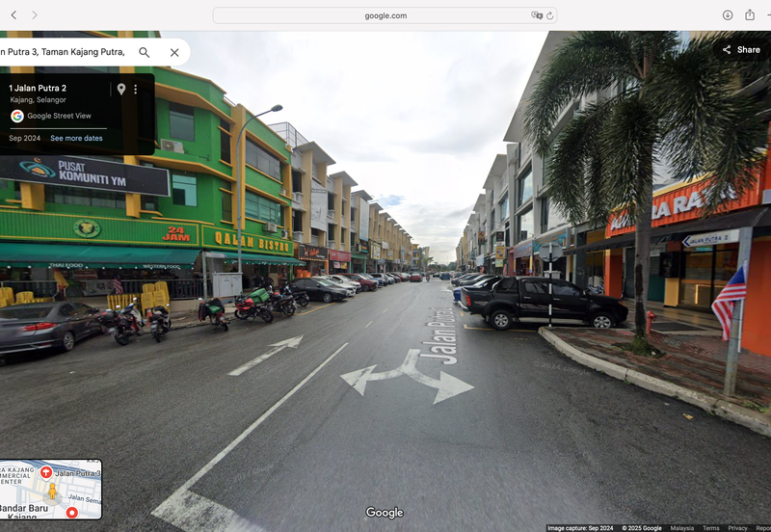Click the search magnifier icon

tap(144, 52)
